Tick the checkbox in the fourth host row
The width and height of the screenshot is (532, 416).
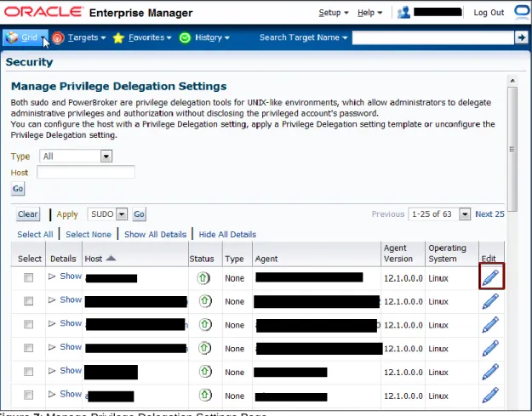[28, 348]
